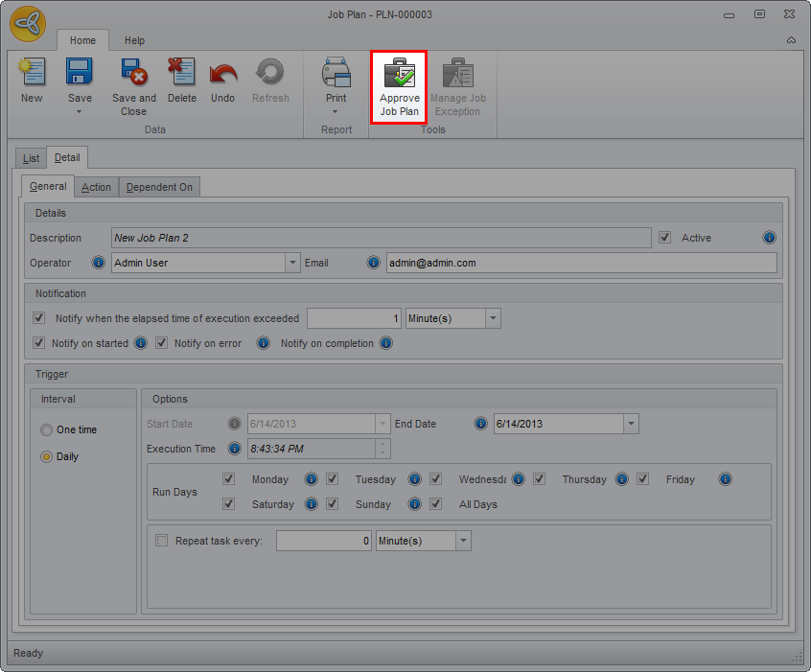The image size is (811, 672).
Task: Uncheck the Saturday run day checkbox
Action: pos(228,503)
